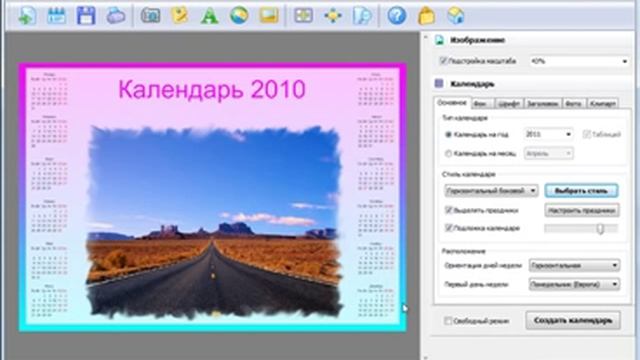Enable the Свободный режим checkbox
640x360 pixels.
(448, 321)
